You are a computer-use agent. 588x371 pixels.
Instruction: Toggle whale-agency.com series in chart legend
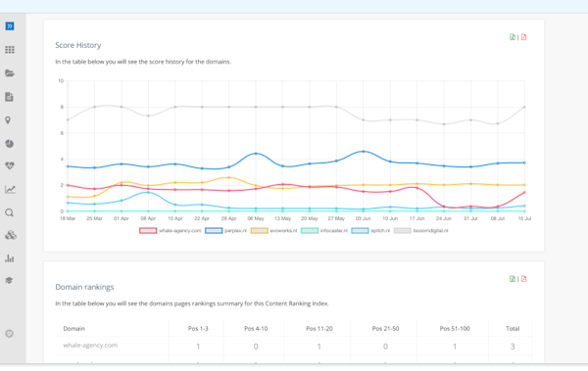click(171, 230)
